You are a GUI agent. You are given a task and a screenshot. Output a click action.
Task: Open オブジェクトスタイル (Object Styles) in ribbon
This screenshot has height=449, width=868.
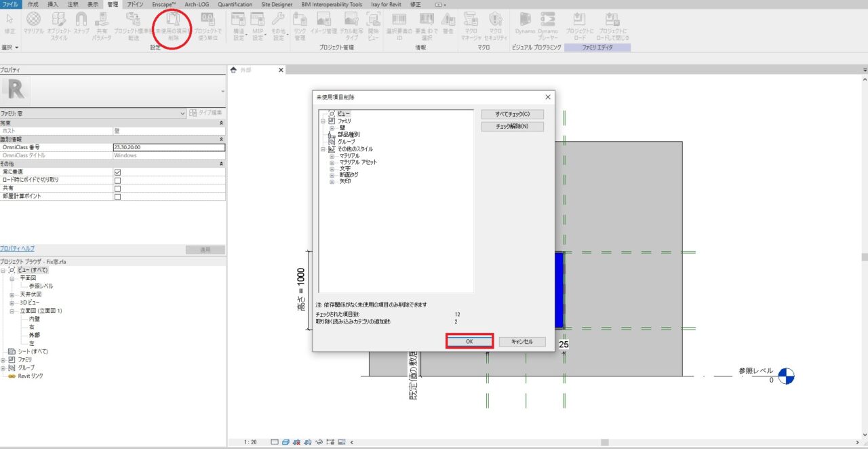coord(59,19)
